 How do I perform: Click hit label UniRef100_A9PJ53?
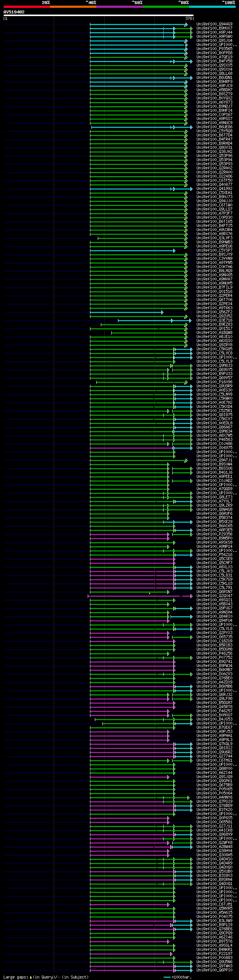pos(214,732)
